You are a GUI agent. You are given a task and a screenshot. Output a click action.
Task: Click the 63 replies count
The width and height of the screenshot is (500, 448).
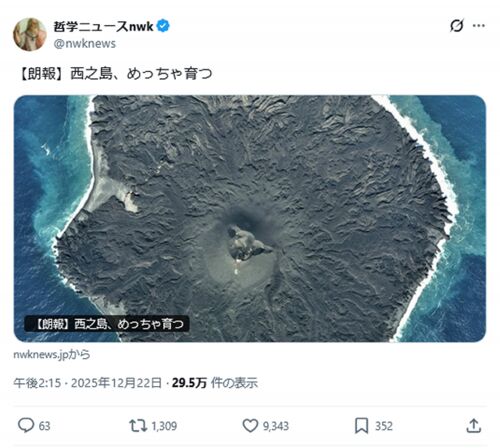(x=44, y=426)
